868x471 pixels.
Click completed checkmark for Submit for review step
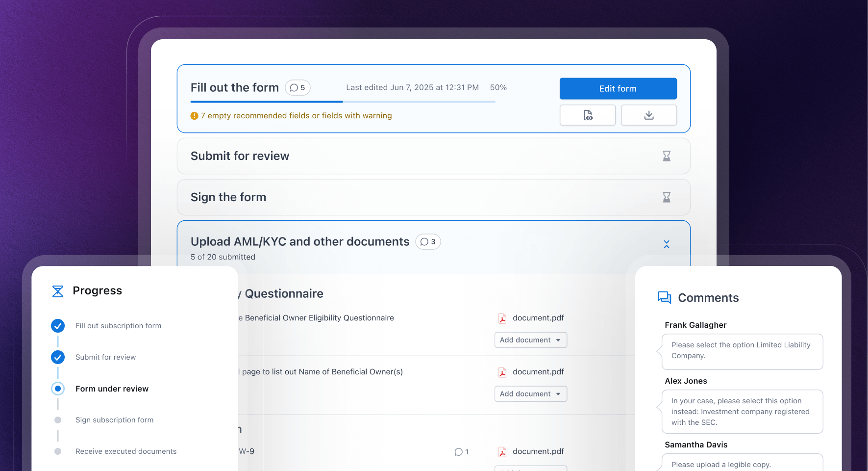[58, 357]
